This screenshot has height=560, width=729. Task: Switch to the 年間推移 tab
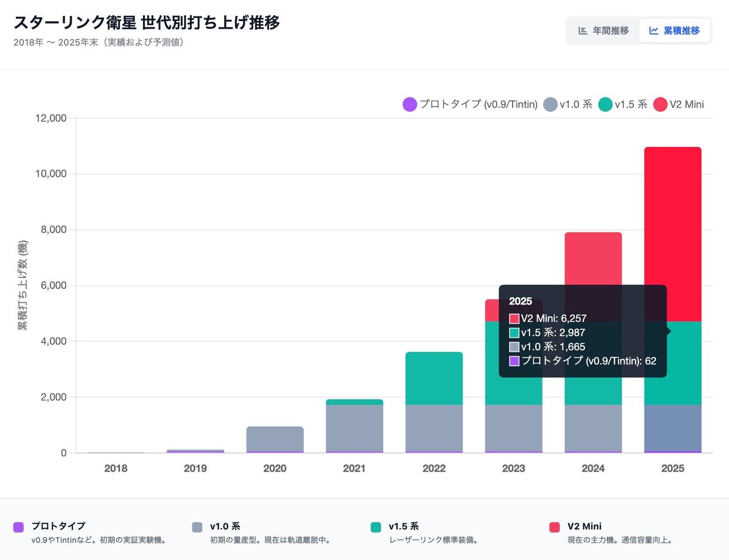603,31
